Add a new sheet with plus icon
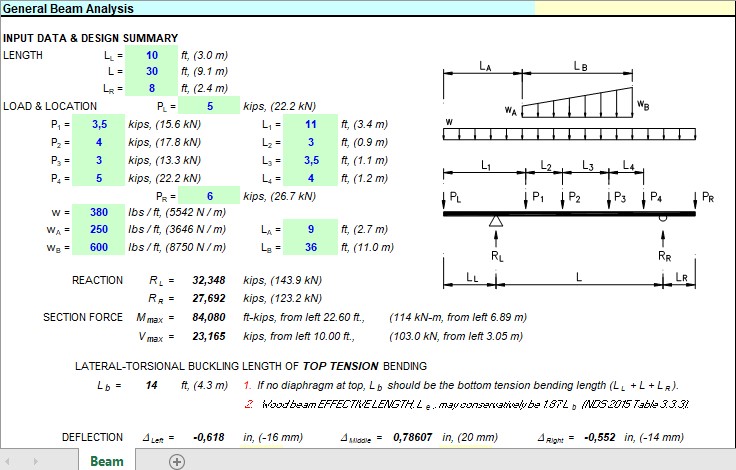The width and height of the screenshot is (736, 470). point(176,462)
